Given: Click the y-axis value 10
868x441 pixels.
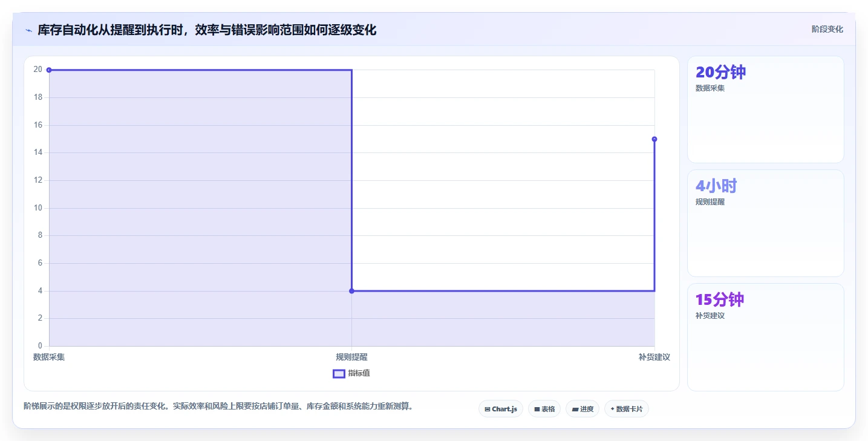Looking at the screenshot, I should (38, 208).
